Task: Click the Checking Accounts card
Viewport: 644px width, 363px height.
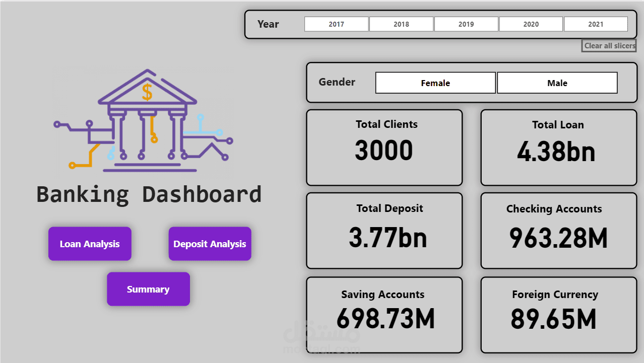Action: click(x=558, y=230)
